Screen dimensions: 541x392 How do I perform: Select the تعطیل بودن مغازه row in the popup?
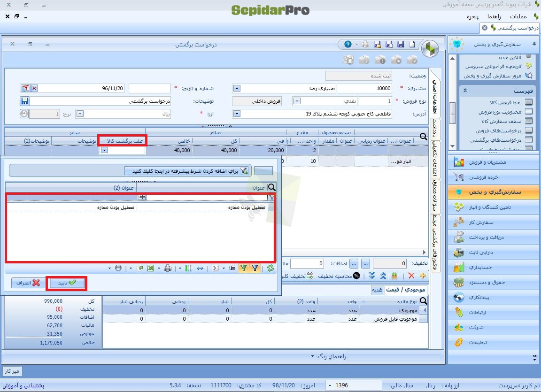140,207
